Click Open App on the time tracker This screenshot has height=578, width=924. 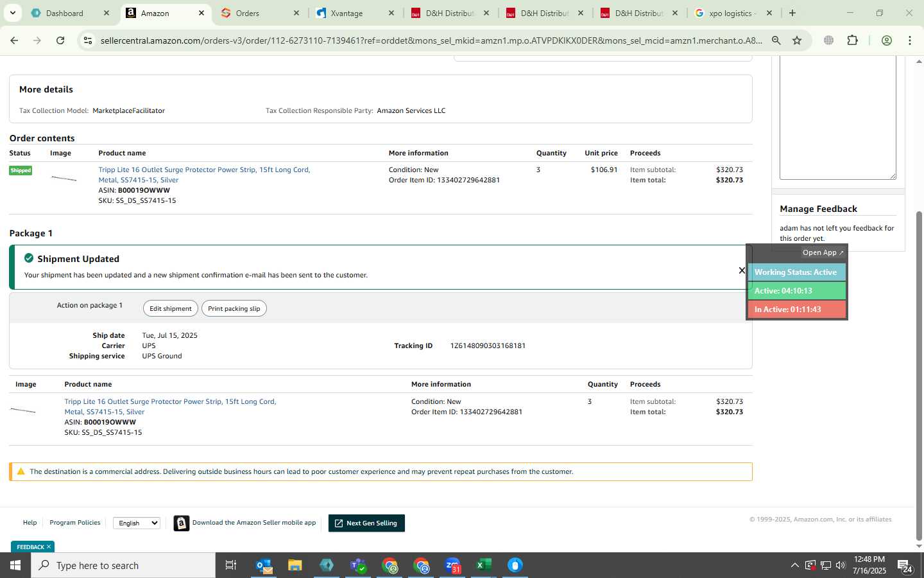[x=823, y=252]
